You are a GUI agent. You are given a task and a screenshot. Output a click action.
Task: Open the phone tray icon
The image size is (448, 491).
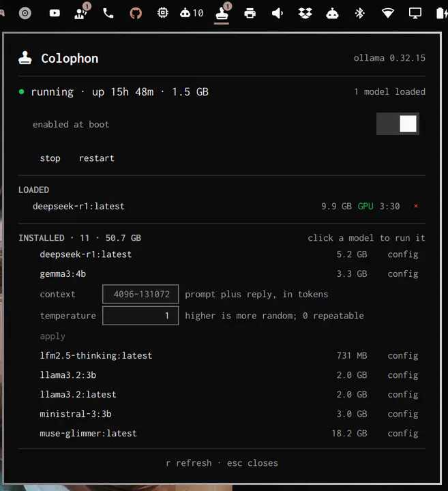108,13
